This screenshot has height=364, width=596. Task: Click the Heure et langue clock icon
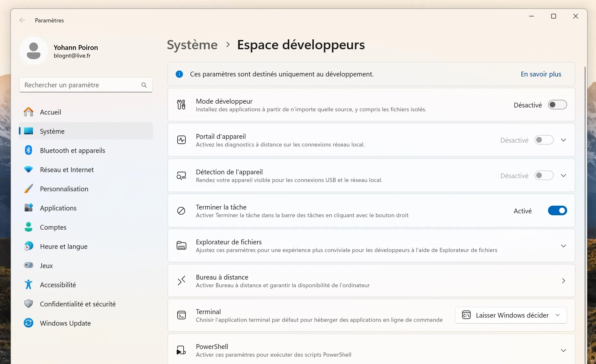coord(28,246)
